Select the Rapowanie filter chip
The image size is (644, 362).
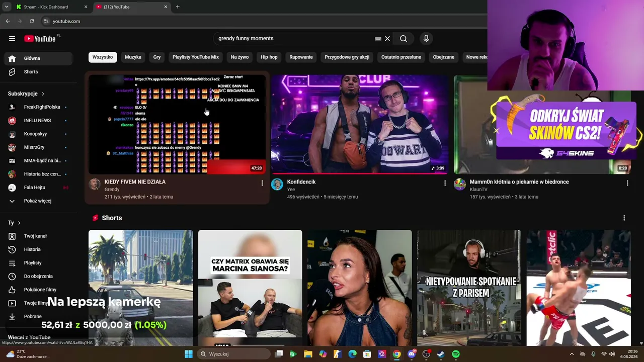tap(301, 57)
